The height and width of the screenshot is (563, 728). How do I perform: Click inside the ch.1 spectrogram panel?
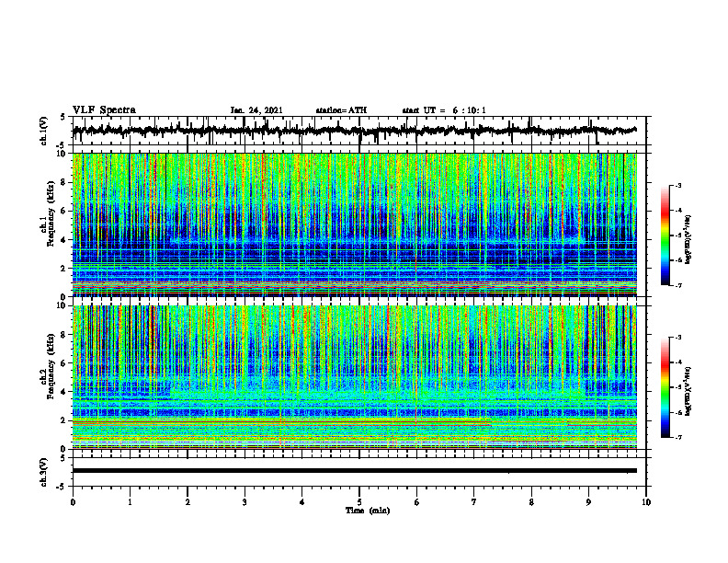[x=355, y=224]
